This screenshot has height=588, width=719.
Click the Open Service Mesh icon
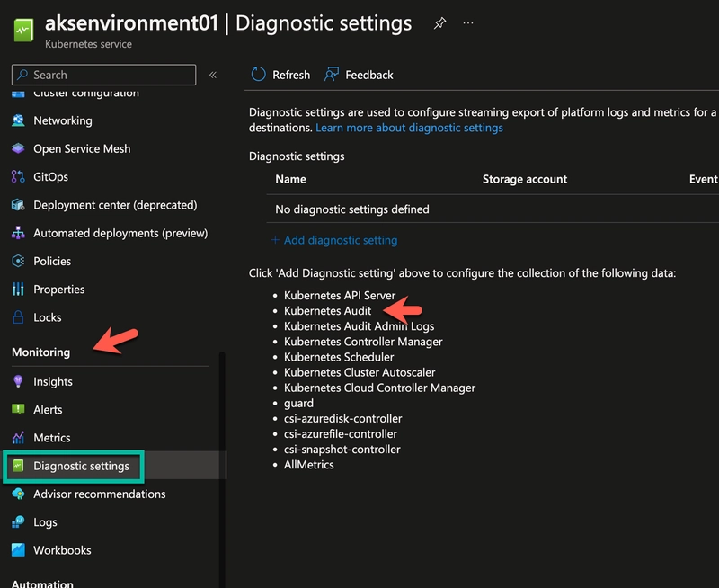18,148
